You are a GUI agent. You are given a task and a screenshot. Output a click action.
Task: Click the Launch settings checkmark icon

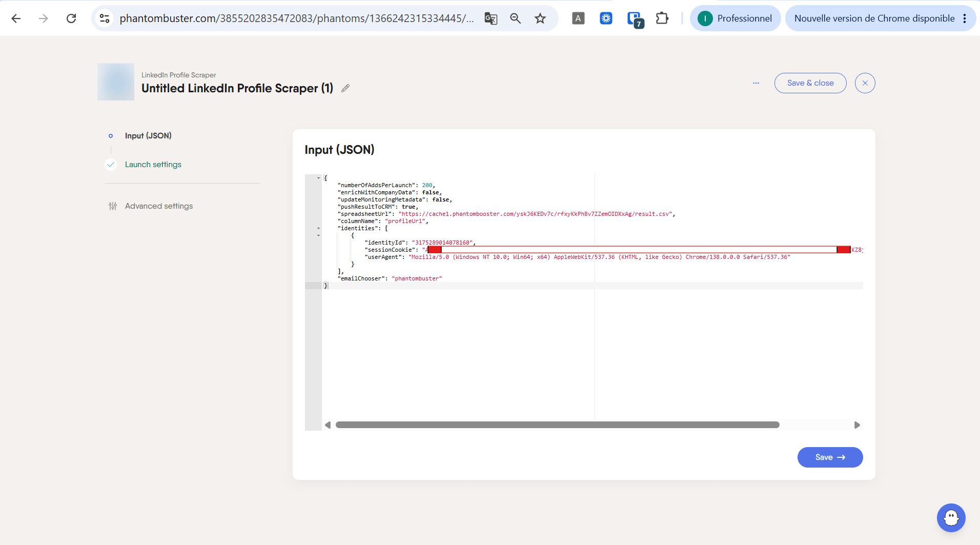tap(111, 165)
